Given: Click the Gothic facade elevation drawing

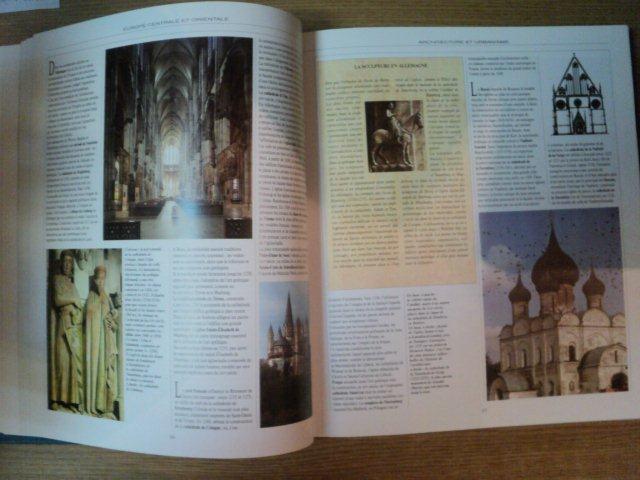Looking at the screenshot, I should click(578, 96).
